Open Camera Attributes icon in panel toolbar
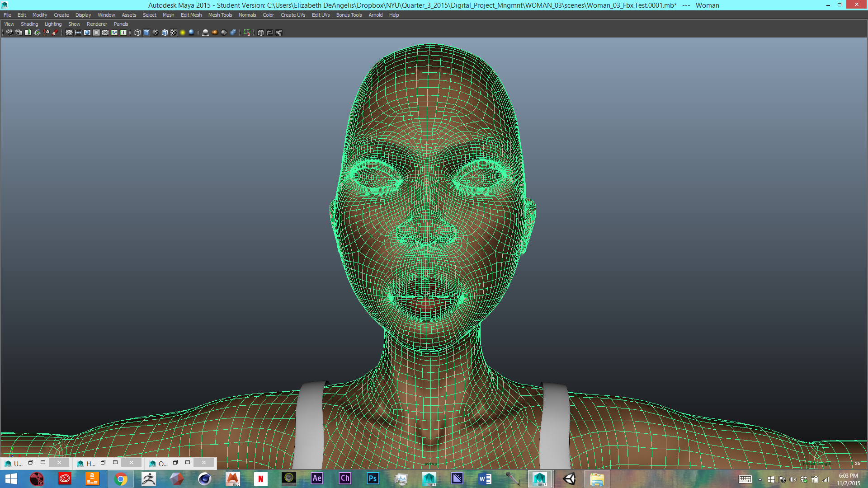Screen dimensions: 868x488 click(x=19, y=33)
